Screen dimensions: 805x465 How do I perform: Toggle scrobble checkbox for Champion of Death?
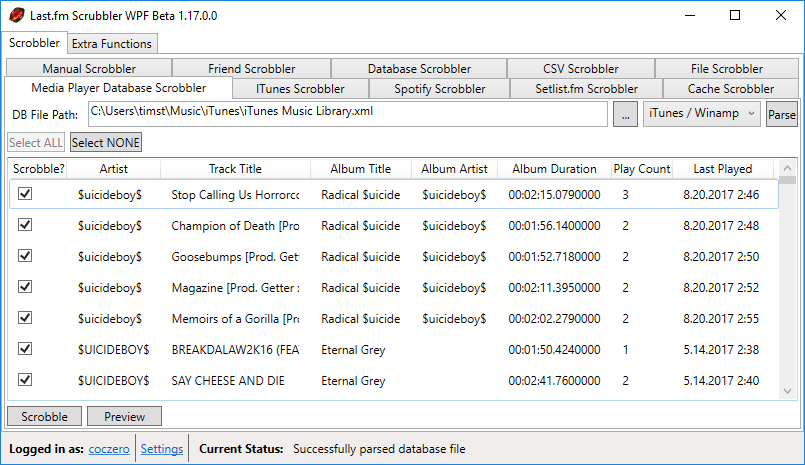click(25, 225)
